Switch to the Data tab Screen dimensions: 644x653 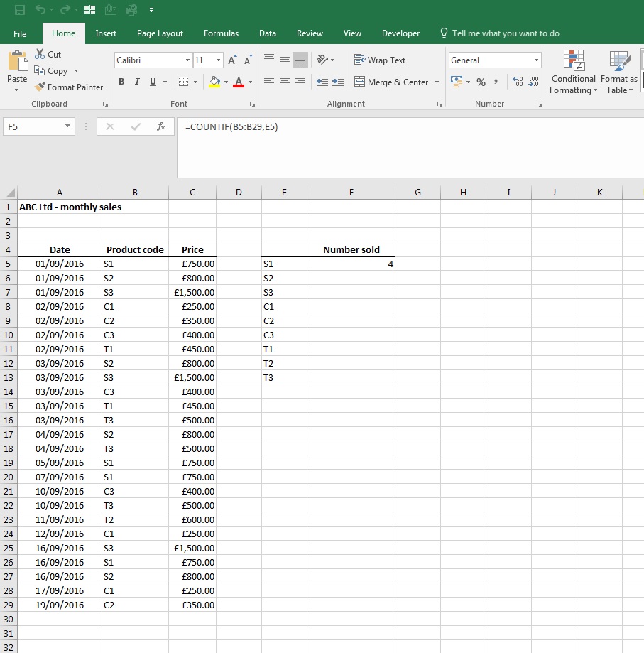coord(268,33)
